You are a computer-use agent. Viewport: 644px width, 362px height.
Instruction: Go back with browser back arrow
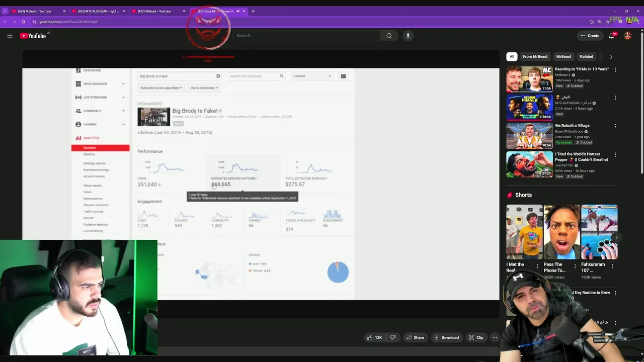pyautogui.click(x=5, y=22)
